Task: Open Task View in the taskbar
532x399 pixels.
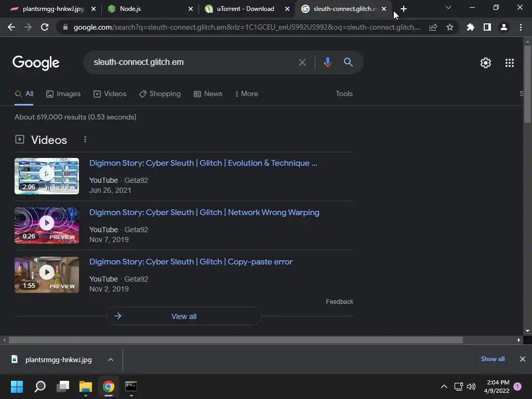Action: pyautogui.click(x=63, y=387)
